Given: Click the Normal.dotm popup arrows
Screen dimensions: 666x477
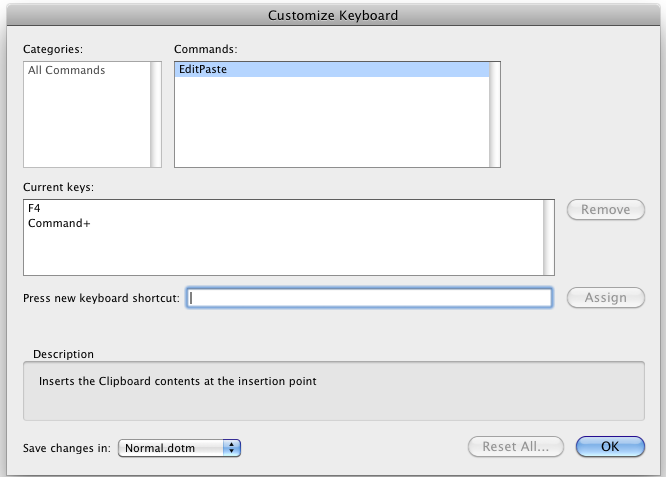Looking at the screenshot, I should 231,448.
